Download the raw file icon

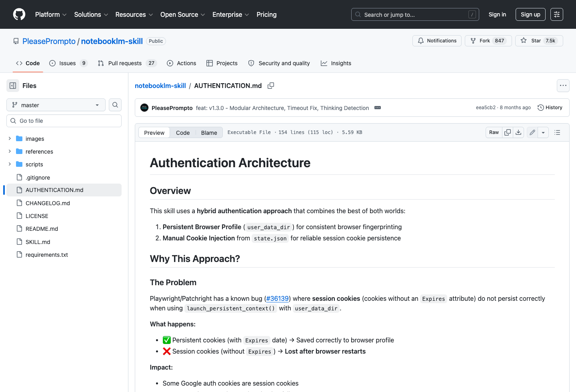[x=518, y=132]
